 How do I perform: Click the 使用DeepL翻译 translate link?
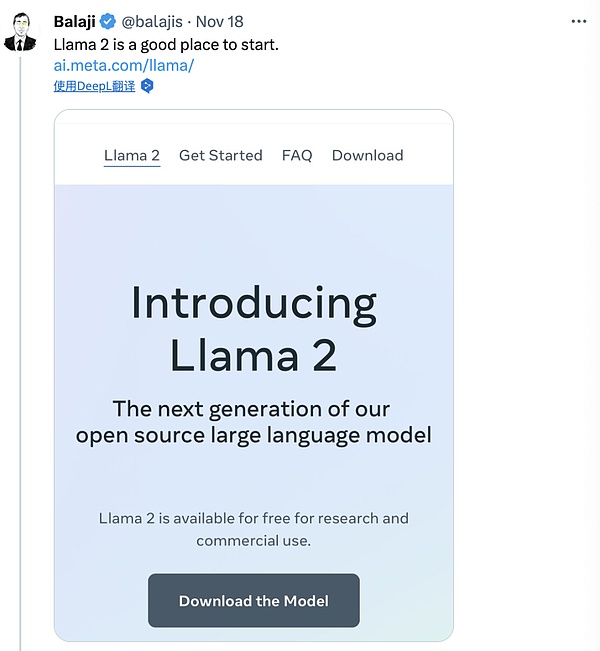(x=95, y=86)
